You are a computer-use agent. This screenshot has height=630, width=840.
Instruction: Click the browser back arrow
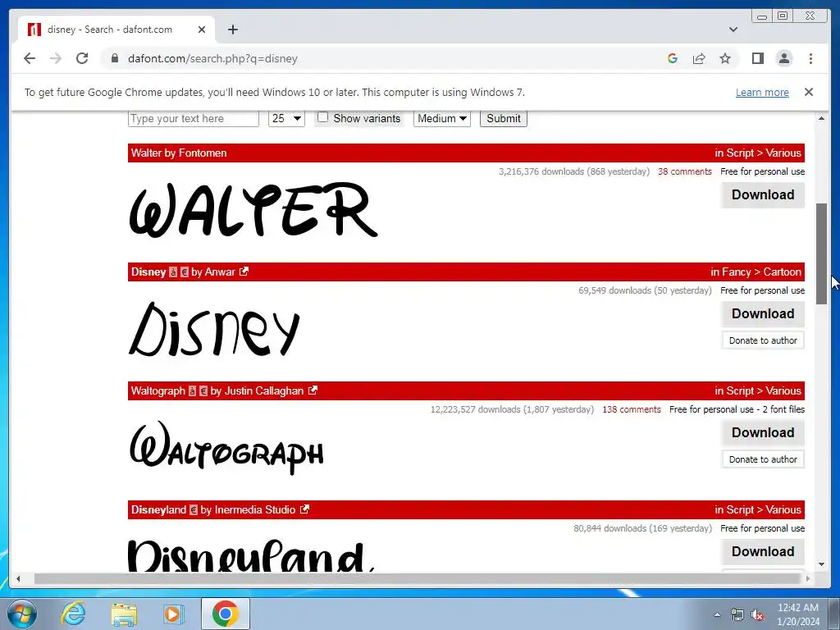(30, 58)
